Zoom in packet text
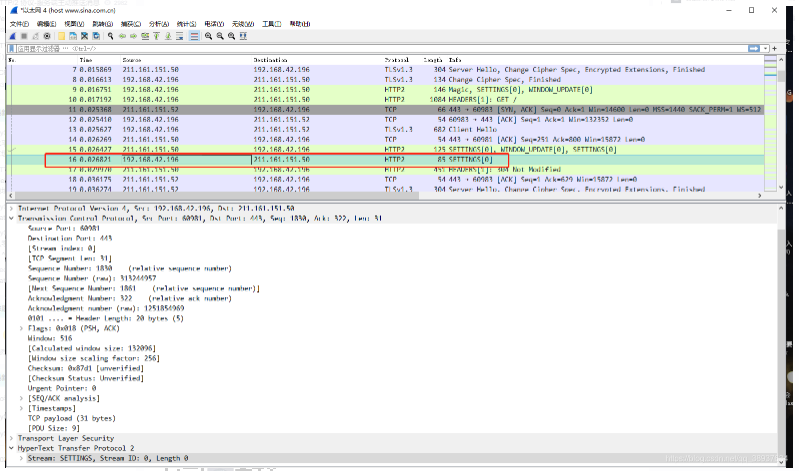This screenshot has width=799, height=471. coord(208,36)
